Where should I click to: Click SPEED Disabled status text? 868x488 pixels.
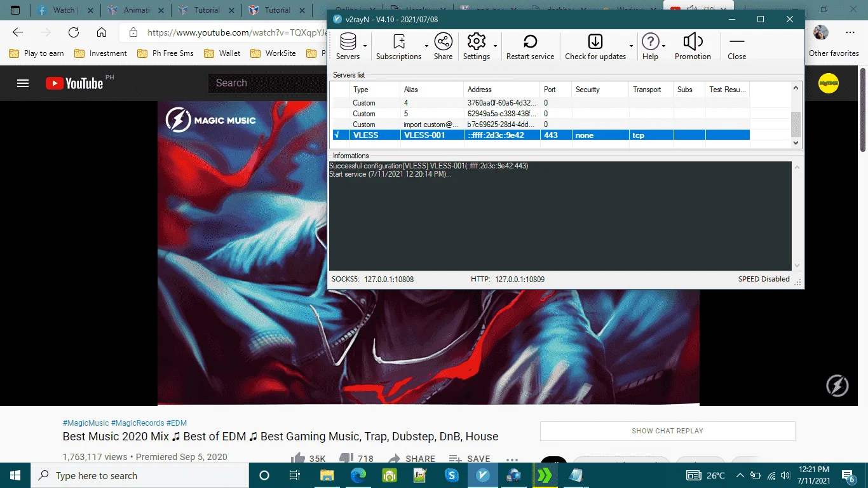pyautogui.click(x=764, y=279)
